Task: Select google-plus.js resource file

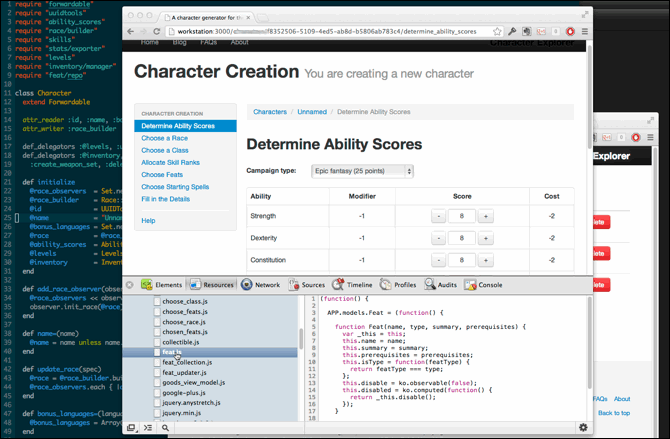Action: (184, 392)
